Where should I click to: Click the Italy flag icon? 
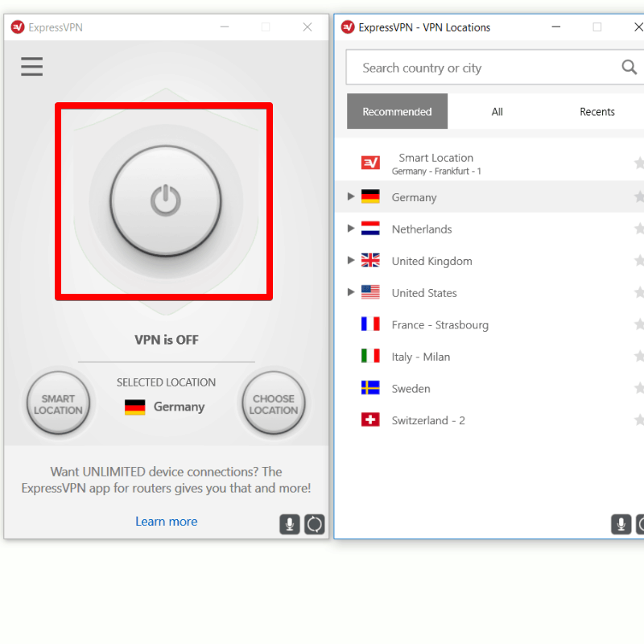pyautogui.click(x=370, y=356)
